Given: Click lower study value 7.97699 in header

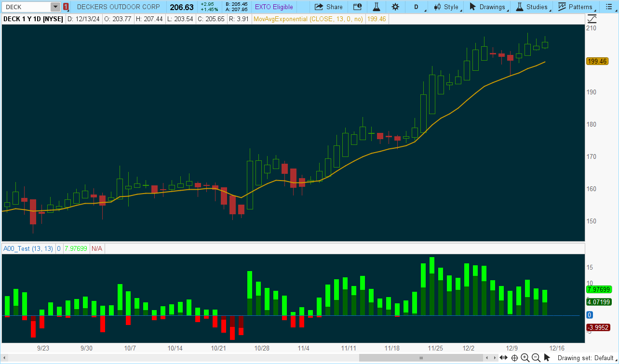Looking at the screenshot, I should coord(76,248).
